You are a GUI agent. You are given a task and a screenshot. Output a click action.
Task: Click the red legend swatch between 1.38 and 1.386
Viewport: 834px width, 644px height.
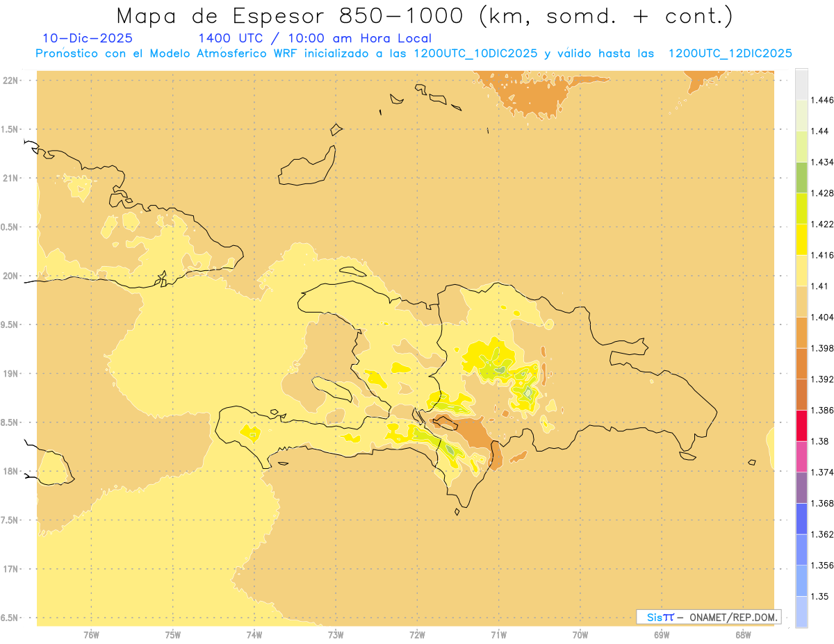click(x=801, y=425)
